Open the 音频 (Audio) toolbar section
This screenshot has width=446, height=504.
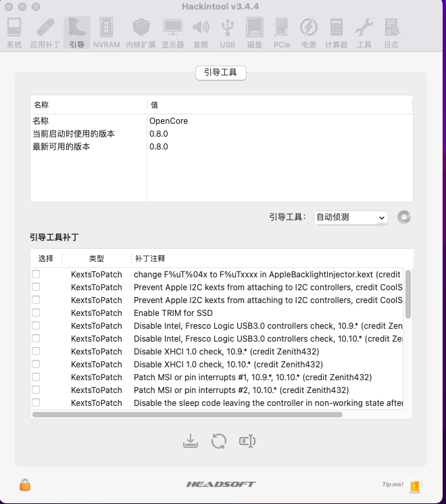pos(201,33)
